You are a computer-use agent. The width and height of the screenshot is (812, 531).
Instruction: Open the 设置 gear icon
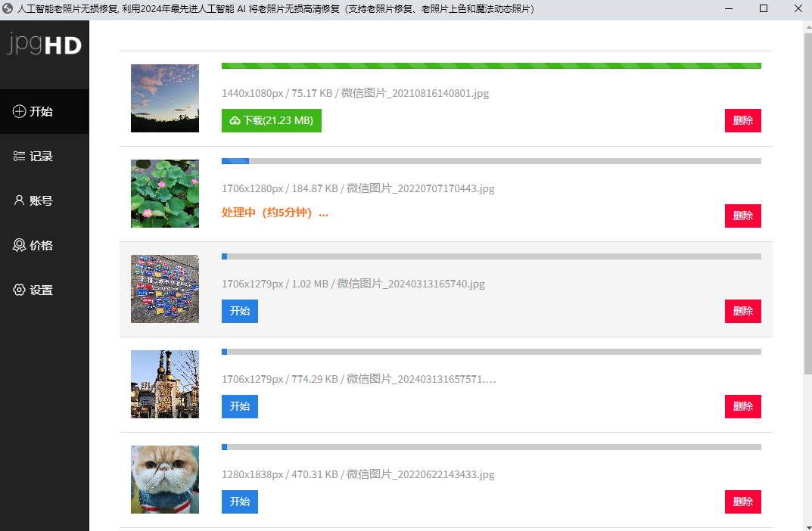click(19, 290)
